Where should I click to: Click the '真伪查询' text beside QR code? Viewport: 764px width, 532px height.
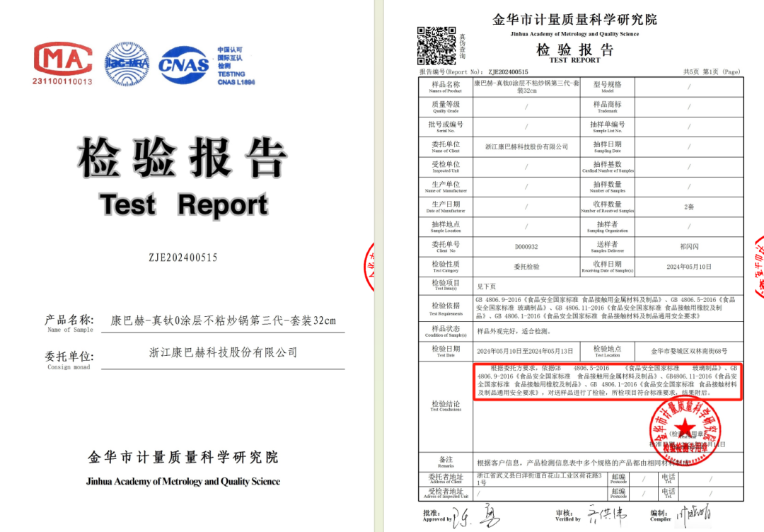click(463, 46)
